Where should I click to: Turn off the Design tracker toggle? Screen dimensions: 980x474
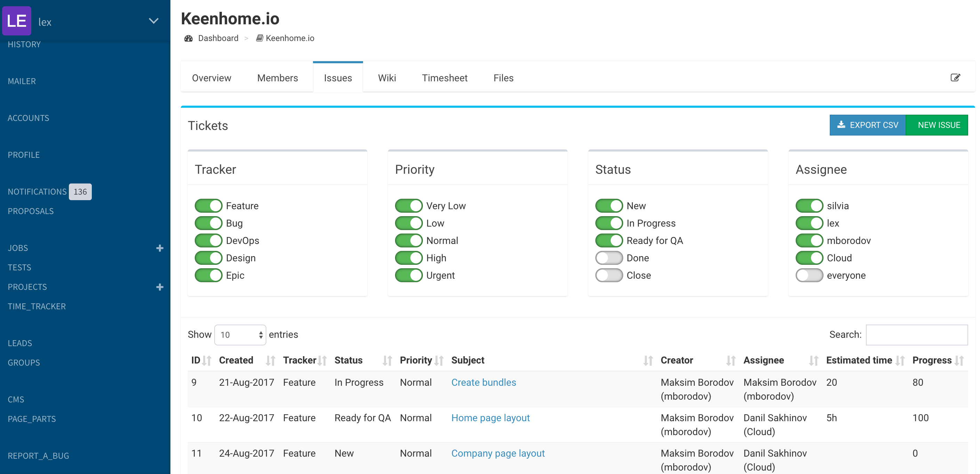(208, 258)
